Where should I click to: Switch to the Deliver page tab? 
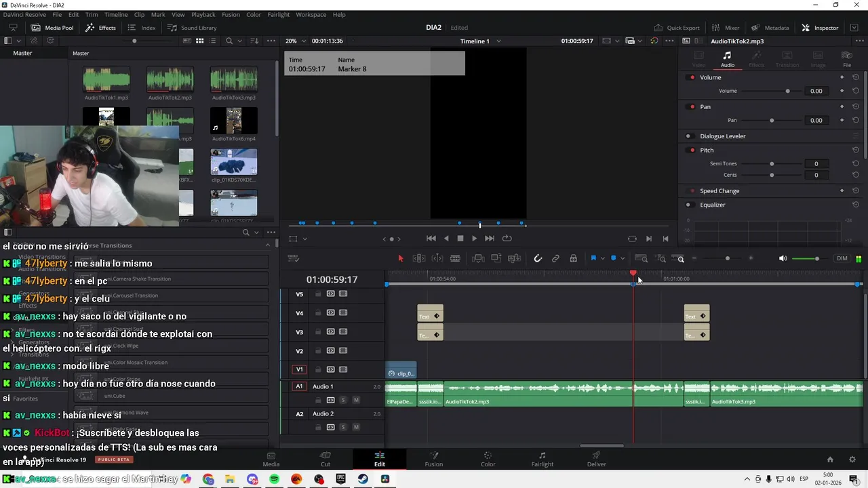click(x=596, y=459)
